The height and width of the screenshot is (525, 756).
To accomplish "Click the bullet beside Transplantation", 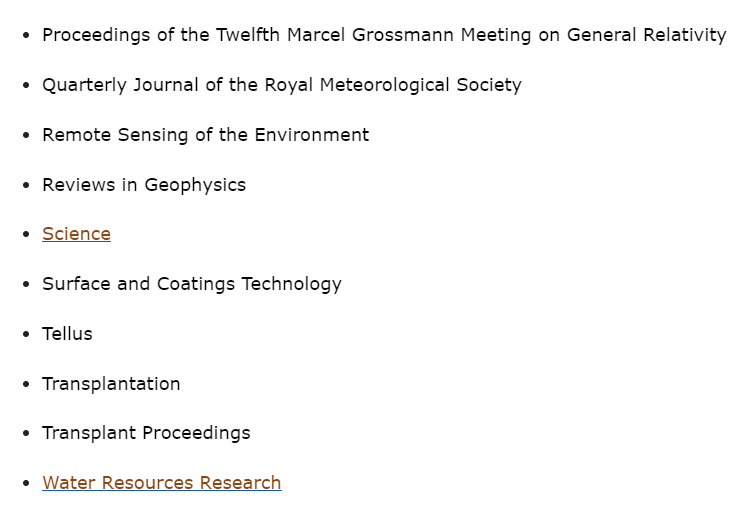I will click(x=26, y=385).
